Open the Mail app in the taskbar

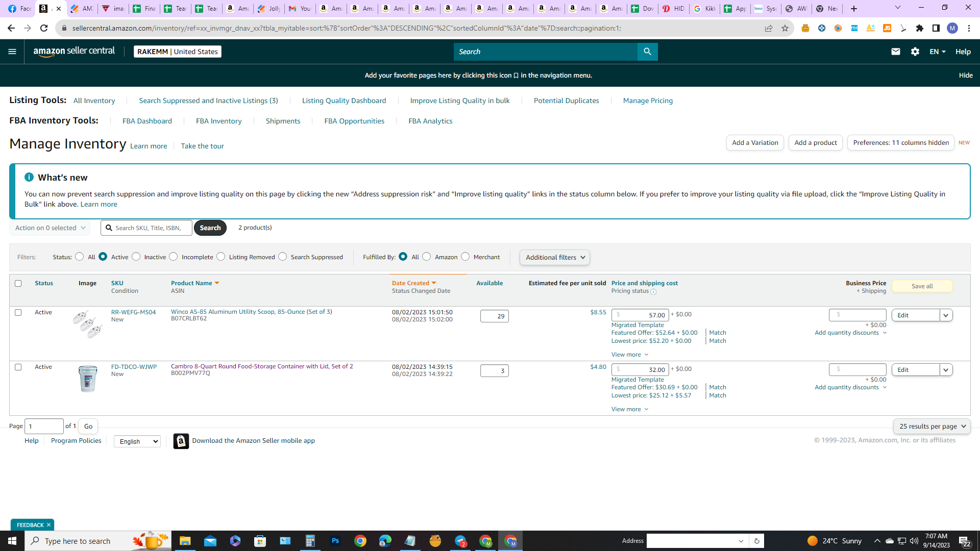[x=210, y=541]
